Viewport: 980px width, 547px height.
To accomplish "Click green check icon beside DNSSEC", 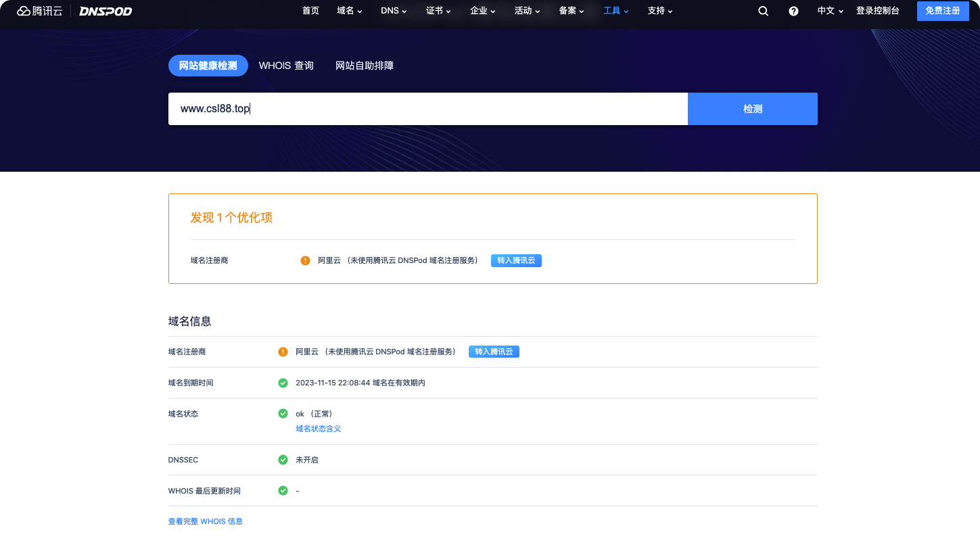I will coord(283,460).
